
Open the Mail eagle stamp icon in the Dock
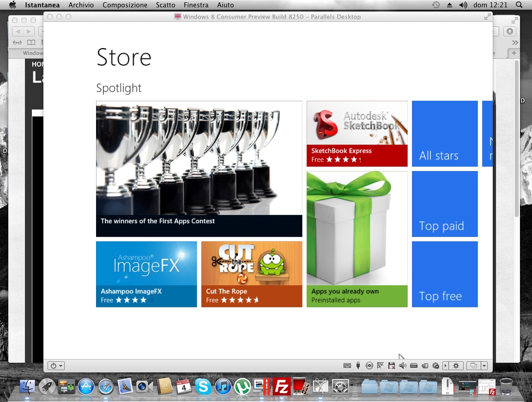point(125,387)
